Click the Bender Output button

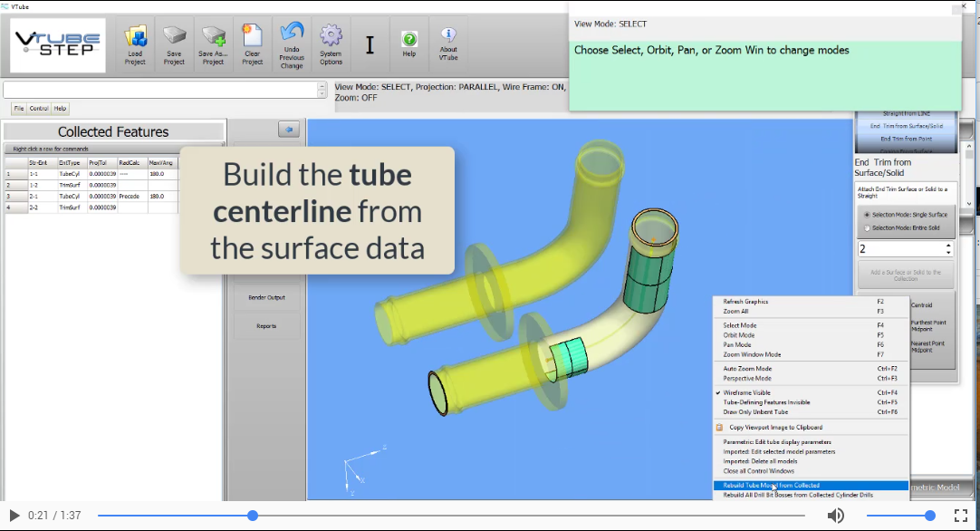tap(266, 297)
